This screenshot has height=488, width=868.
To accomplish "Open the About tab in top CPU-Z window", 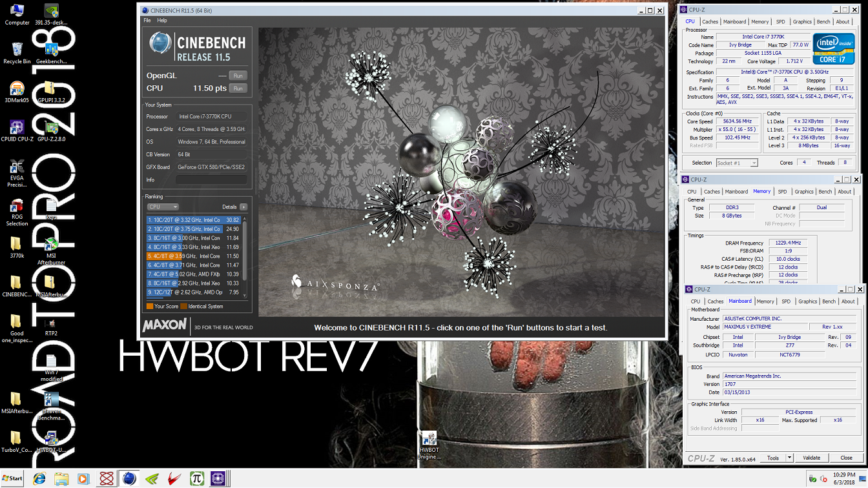I will tap(843, 22).
